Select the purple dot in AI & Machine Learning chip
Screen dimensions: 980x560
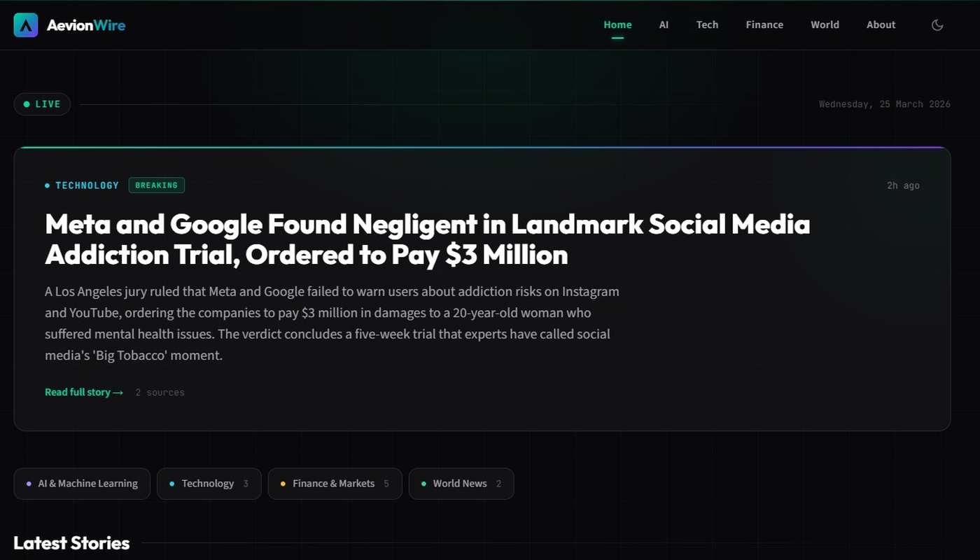29,483
